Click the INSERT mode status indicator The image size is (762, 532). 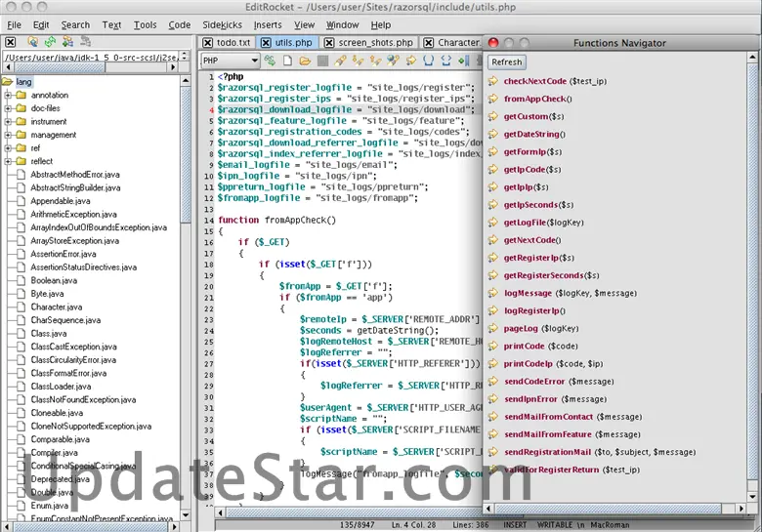515,525
